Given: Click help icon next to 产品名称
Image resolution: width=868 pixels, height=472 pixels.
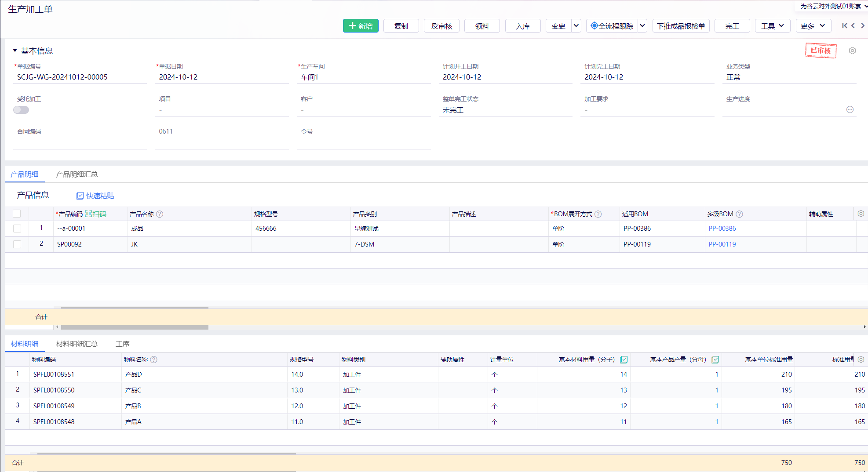Looking at the screenshot, I should point(160,214).
